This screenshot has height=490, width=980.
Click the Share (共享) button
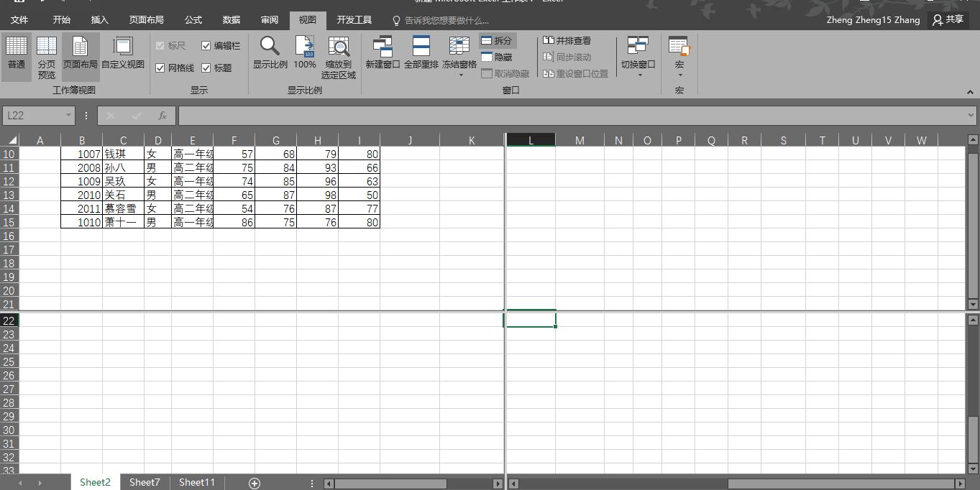tap(948, 20)
